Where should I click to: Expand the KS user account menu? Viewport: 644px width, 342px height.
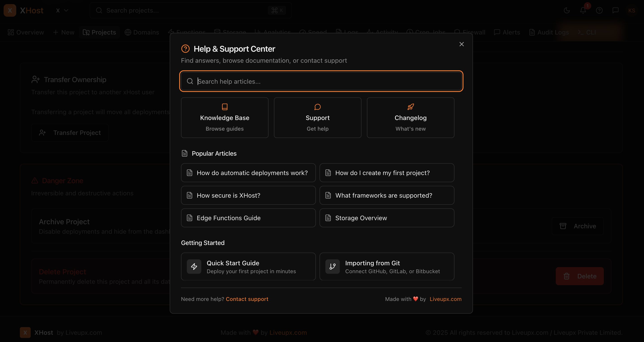[632, 10]
